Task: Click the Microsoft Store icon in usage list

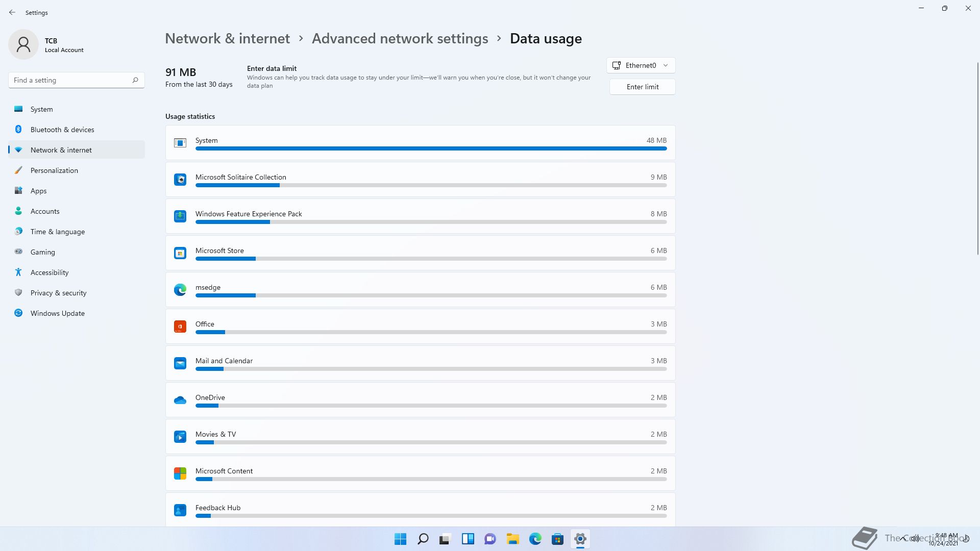Action: pos(180,253)
